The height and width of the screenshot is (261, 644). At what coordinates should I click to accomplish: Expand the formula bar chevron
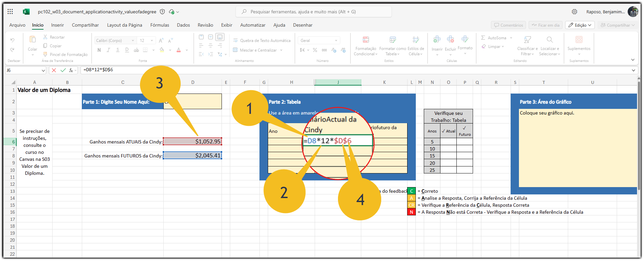633,70
